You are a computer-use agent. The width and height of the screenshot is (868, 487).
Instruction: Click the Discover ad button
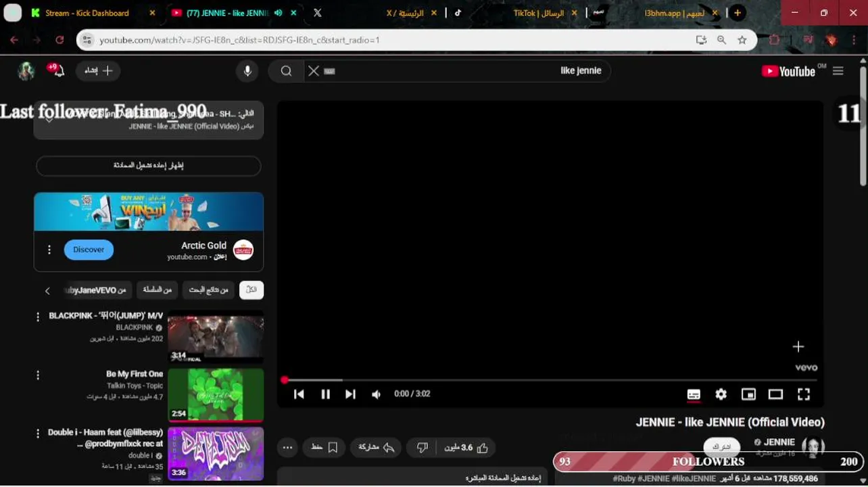tap(89, 250)
